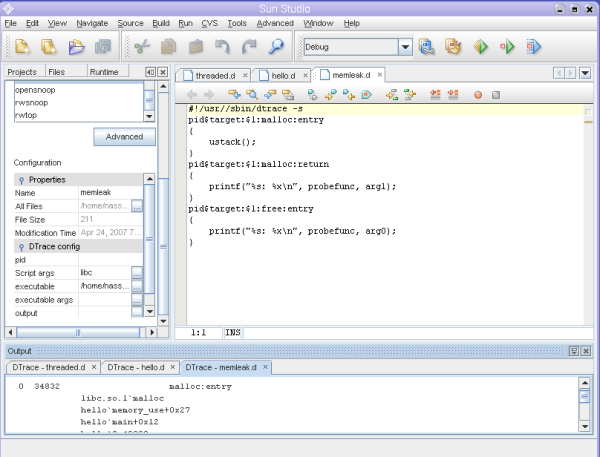Click the Advanced button
This screenshot has width=600, height=457.
point(124,137)
